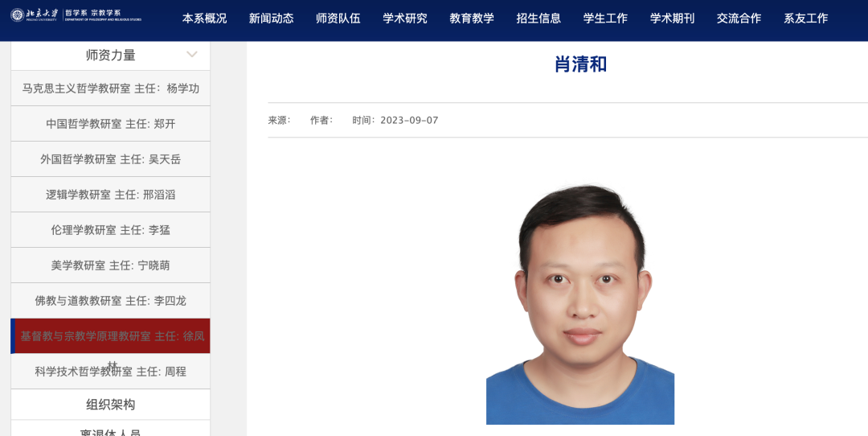Open 教育教学 menu

pyautogui.click(x=472, y=19)
